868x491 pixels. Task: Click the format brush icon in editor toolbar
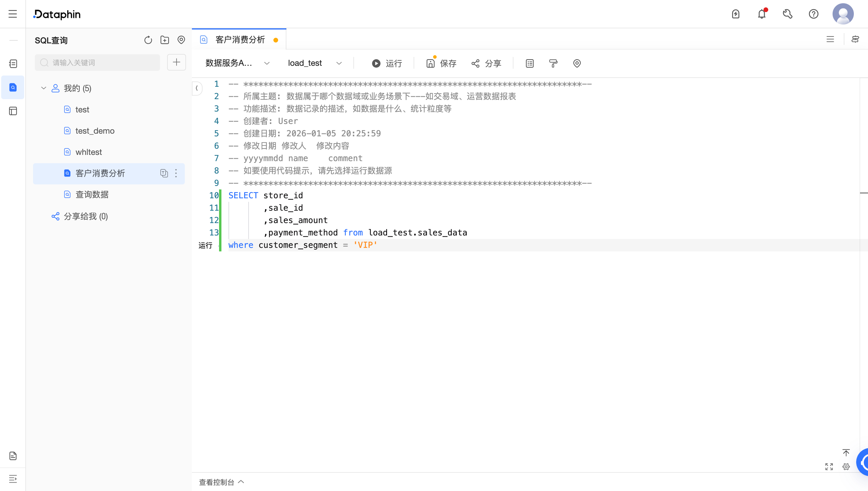(553, 63)
